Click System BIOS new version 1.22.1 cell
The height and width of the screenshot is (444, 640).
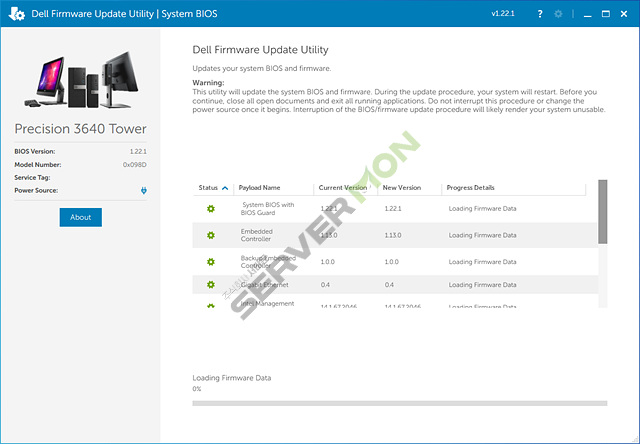coord(393,209)
